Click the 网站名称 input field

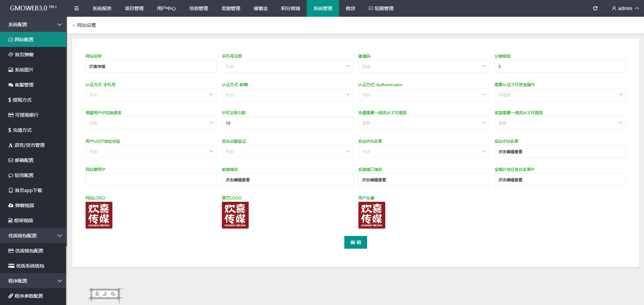(151, 66)
